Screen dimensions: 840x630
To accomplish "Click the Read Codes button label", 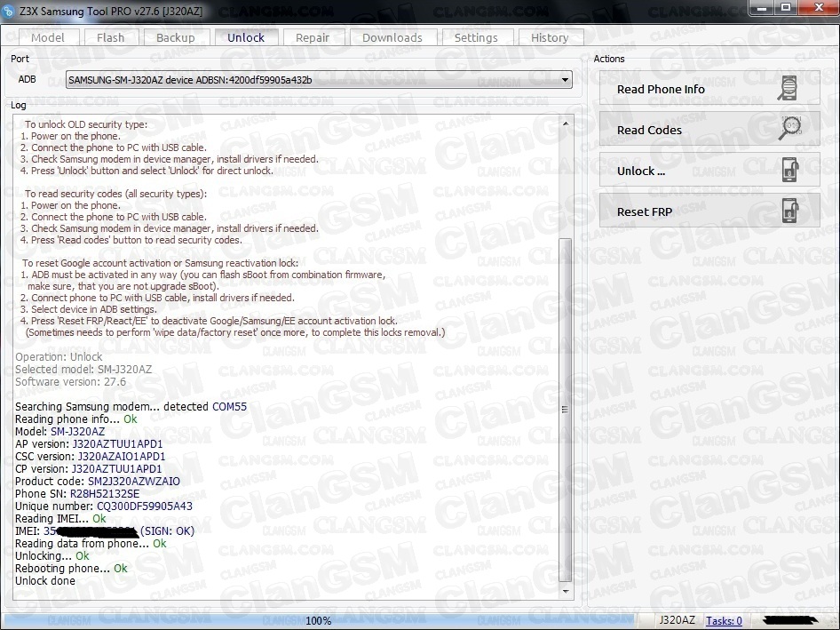I will pyautogui.click(x=649, y=130).
